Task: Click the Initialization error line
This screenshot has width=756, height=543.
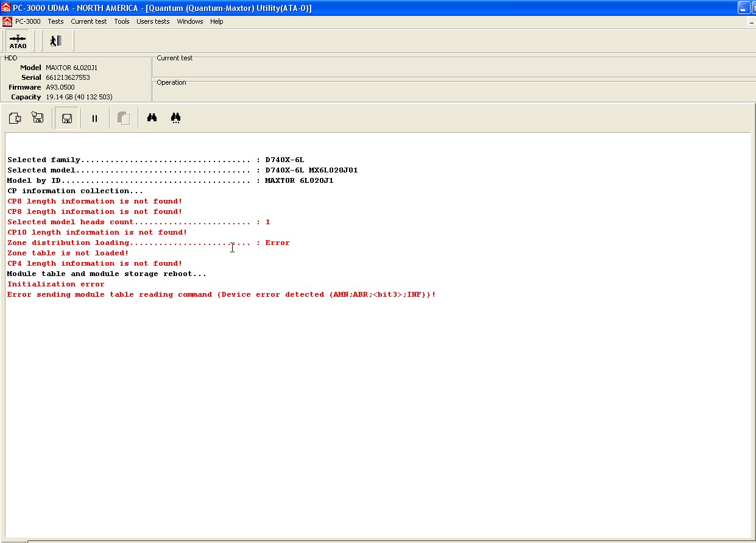Action: click(56, 284)
